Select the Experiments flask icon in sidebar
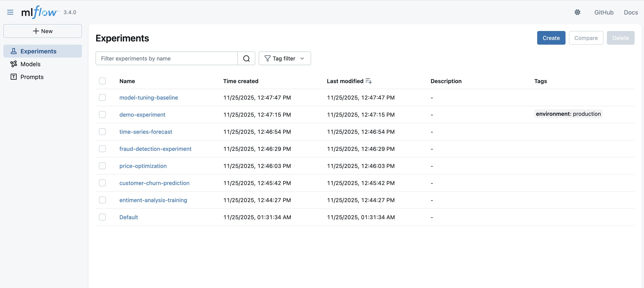This screenshot has width=644, height=288. [x=13, y=51]
